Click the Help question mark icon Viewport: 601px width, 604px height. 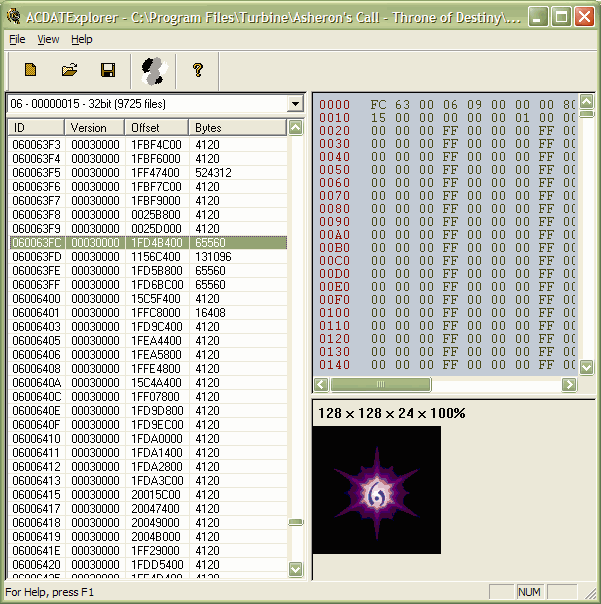[x=198, y=70]
